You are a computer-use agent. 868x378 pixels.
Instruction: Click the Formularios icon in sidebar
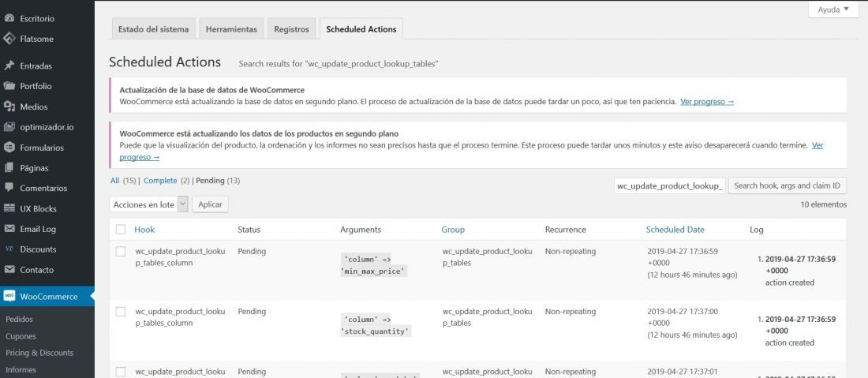(x=9, y=148)
